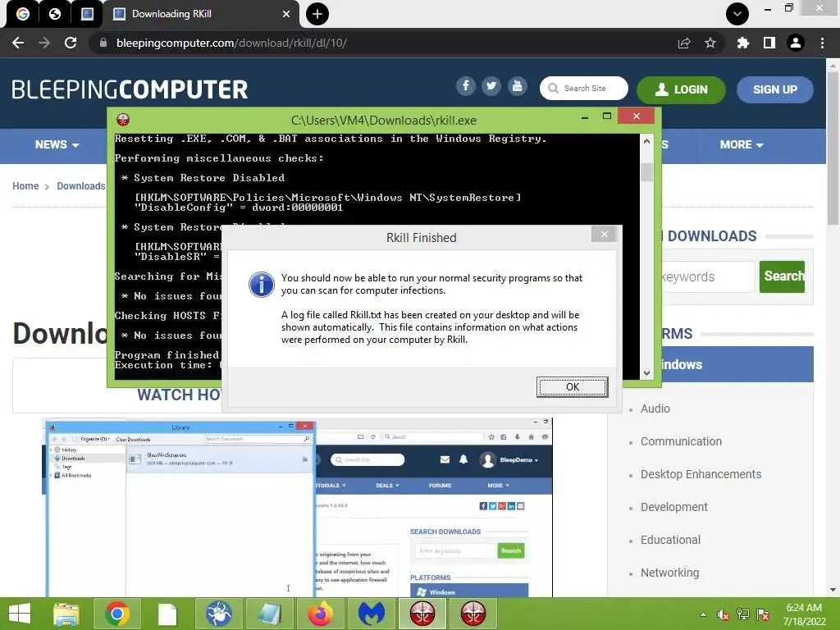840x630 pixels.
Task: Click the rkill.exe window title icon
Action: [123, 120]
